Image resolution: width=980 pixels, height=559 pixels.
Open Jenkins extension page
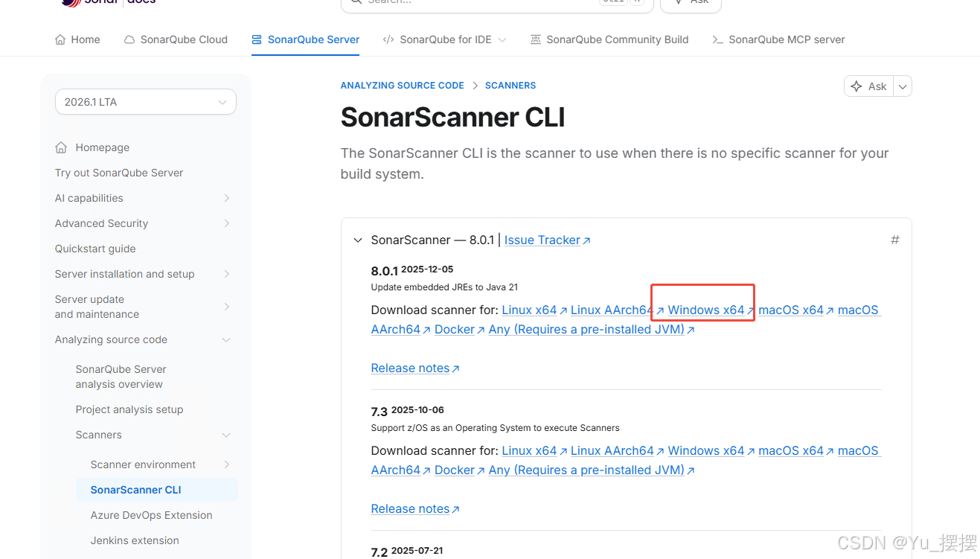pyautogui.click(x=135, y=540)
